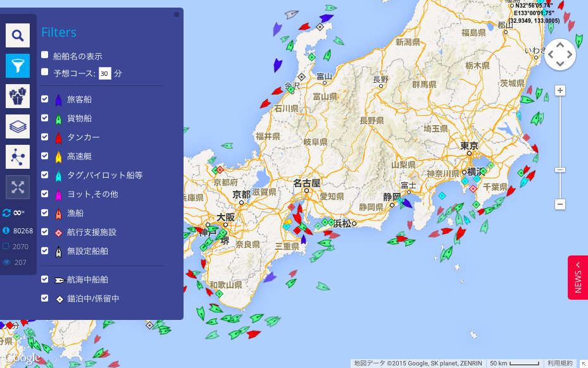Screen dimensions: 588x368
Task: Expand the red NEWS side tab
Action: point(578,278)
